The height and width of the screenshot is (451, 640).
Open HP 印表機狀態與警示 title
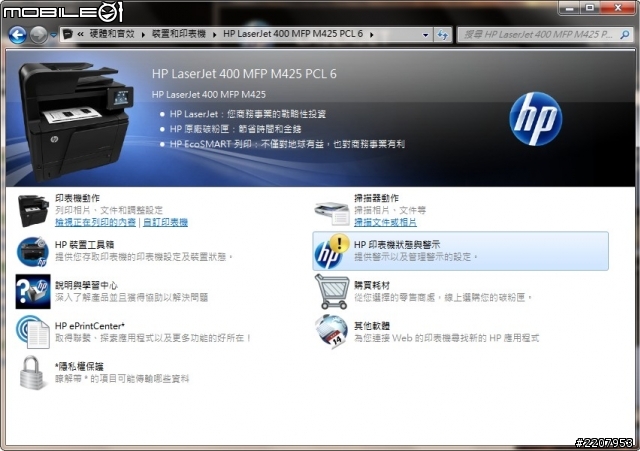(397, 245)
